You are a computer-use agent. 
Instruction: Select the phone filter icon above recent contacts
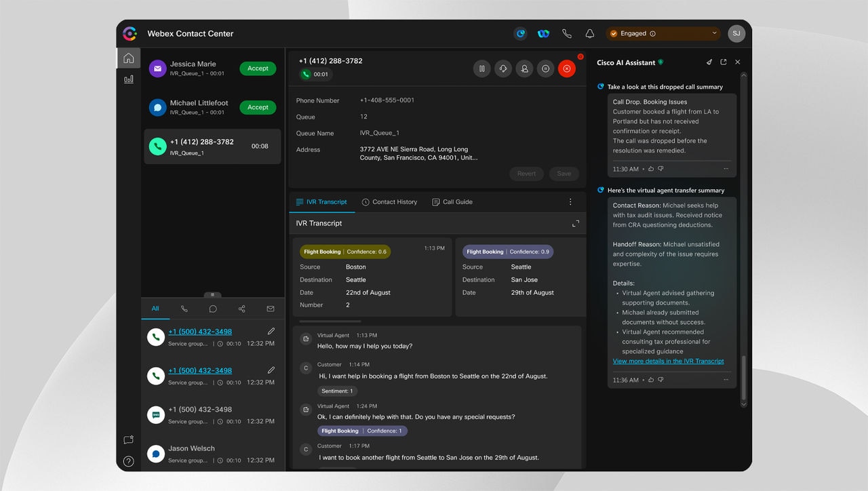point(184,309)
